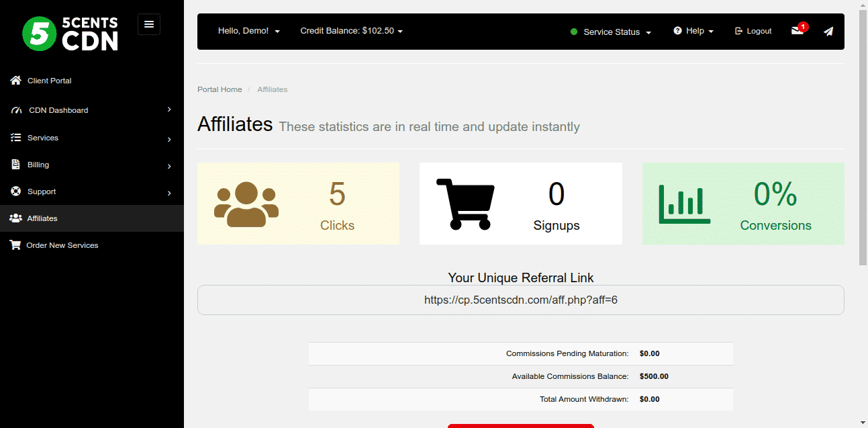The height and width of the screenshot is (428, 868).
Task: Click the Help question mark icon
Action: [678, 31]
